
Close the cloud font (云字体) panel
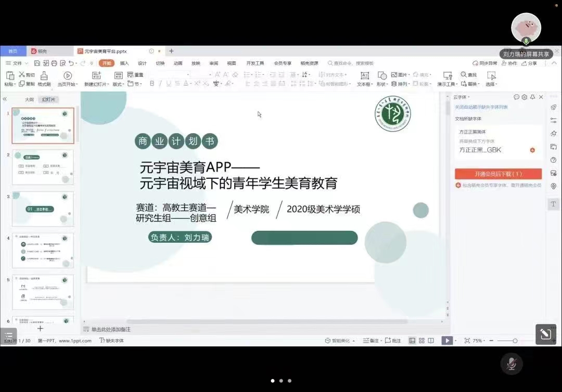[541, 97]
